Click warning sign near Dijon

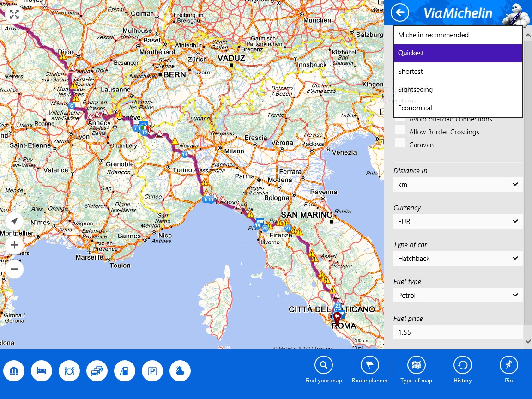tap(62, 56)
